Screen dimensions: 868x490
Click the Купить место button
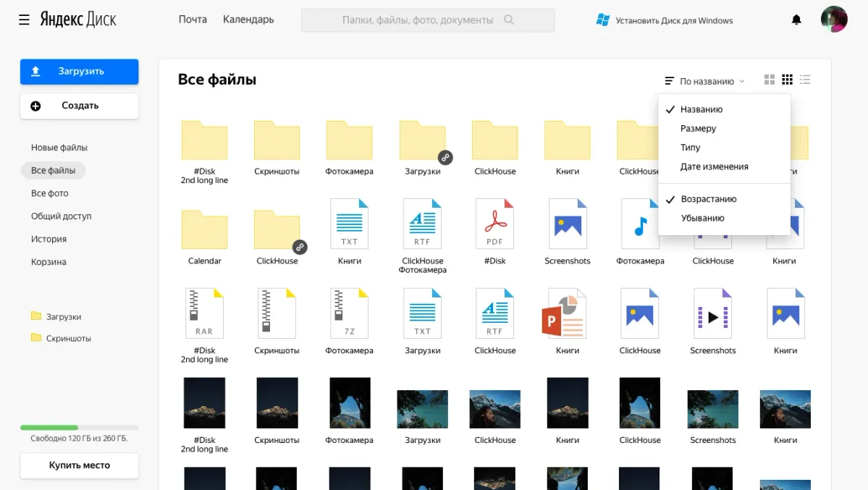point(79,465)
